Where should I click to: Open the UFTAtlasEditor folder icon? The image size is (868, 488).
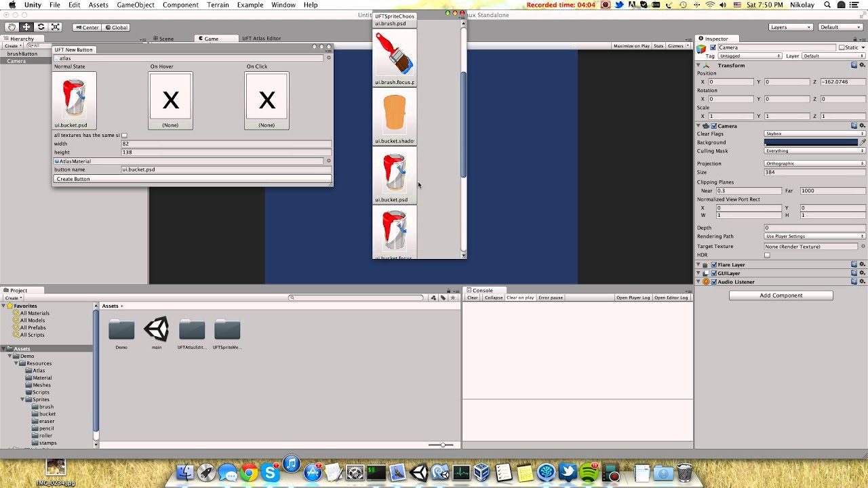pyautogui.click(x=192, y=330)
